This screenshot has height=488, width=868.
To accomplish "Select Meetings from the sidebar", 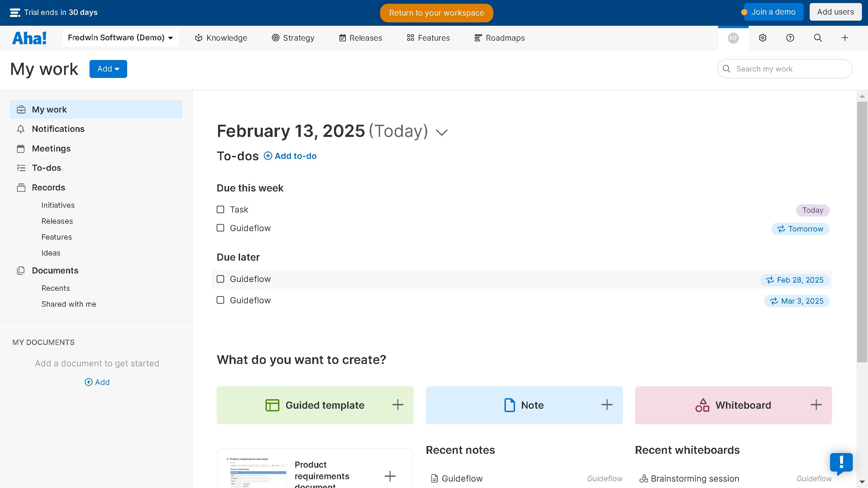I will [x=51, y=148].
